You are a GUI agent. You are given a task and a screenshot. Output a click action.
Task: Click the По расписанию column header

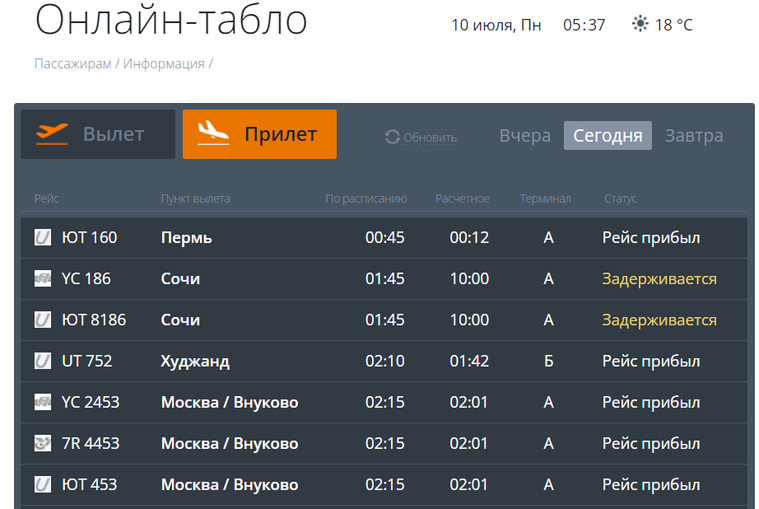click(x=366, y=198)
